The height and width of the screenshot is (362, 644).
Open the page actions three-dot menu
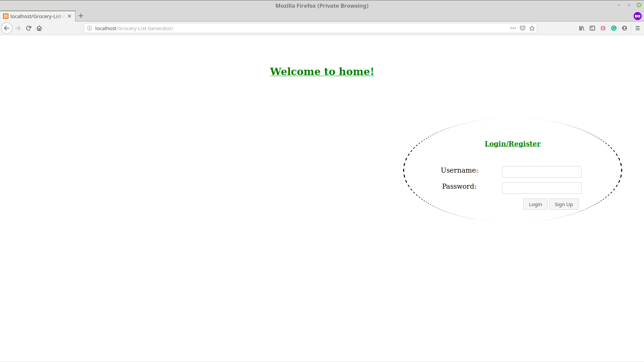(x=513, y=28)
